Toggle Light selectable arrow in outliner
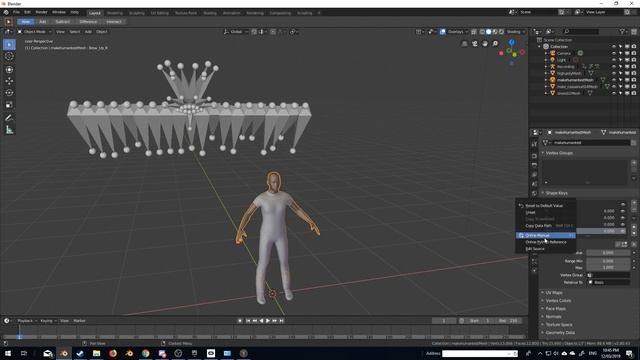Viewport: 640px width, 360px height. point(620,60)
